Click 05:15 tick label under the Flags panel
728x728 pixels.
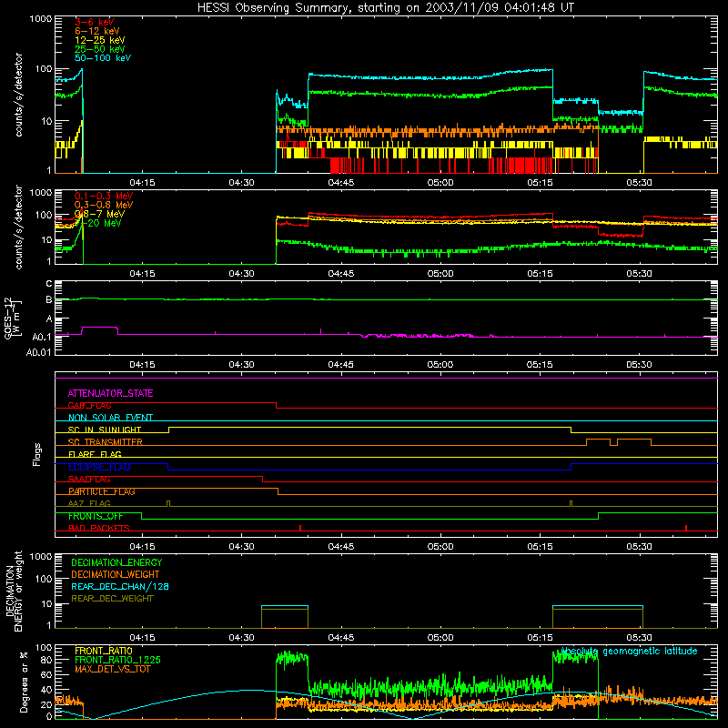[540, 547]
